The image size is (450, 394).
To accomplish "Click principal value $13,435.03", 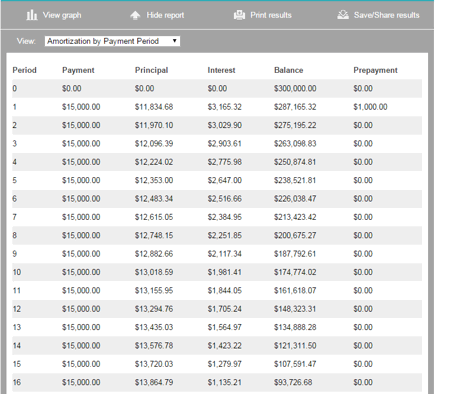I will (154, 327).
